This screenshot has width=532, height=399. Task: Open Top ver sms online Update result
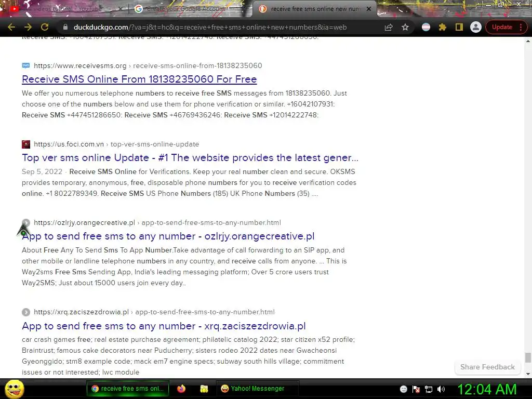[x=190, y=158]
